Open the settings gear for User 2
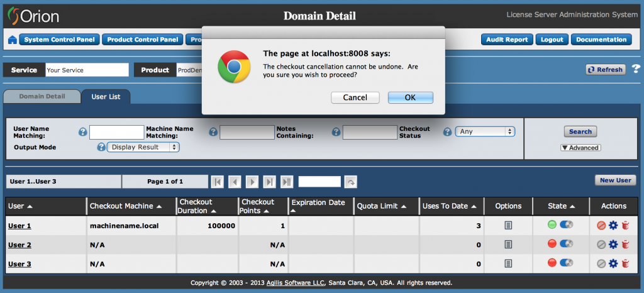 click(613, 245)
